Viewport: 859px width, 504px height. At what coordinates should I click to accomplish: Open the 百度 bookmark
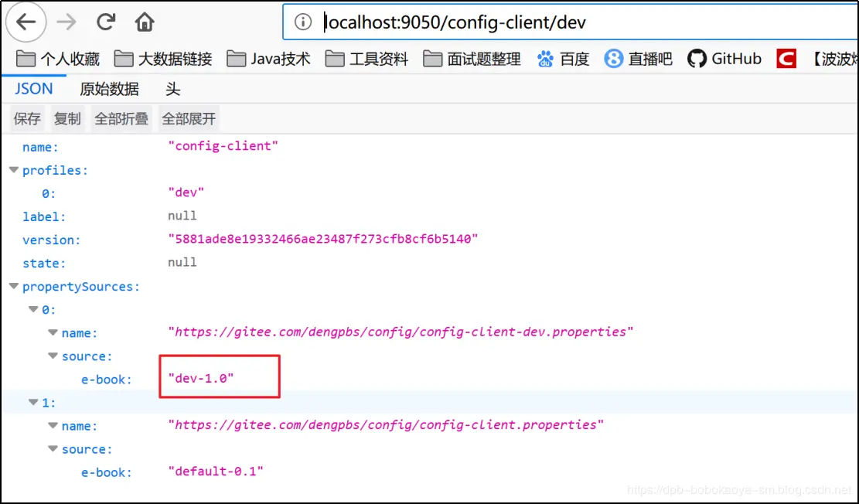click(563, 59)
